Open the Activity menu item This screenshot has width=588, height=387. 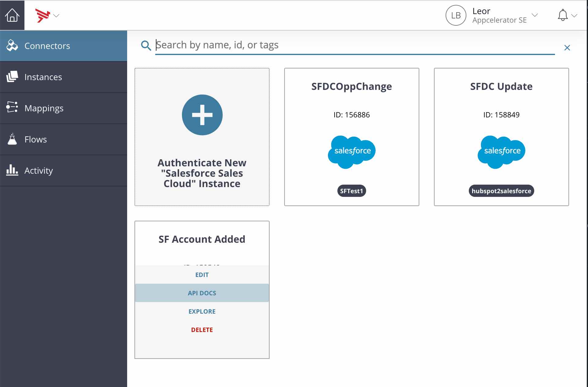point(64,171)
